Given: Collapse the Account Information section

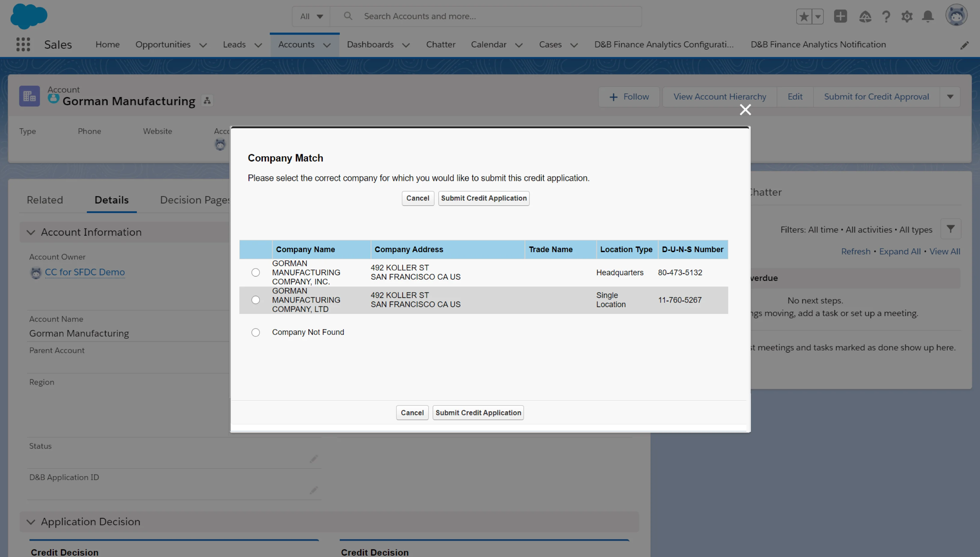Looking at the screenshot, I should [31, 232].
